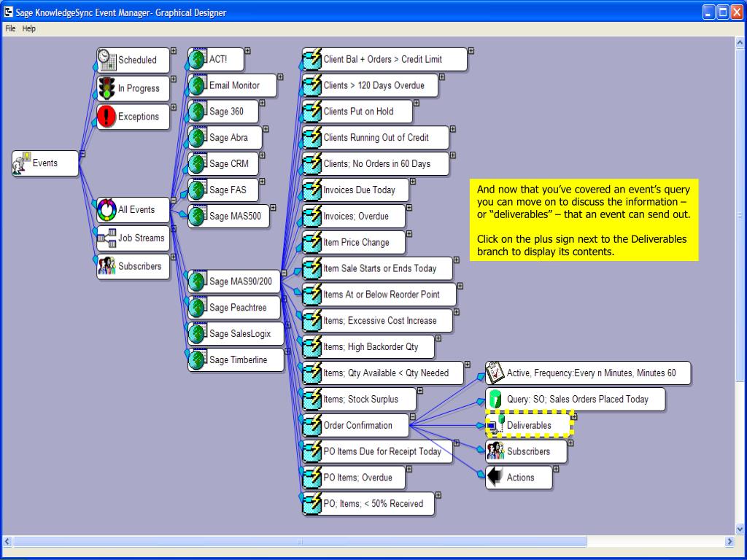Image resolution: width=747 pixels, height=560 pixels.
Task: Select Items; High Backorder Qty event
Action: pyautogui.click(x=368, y=347)
